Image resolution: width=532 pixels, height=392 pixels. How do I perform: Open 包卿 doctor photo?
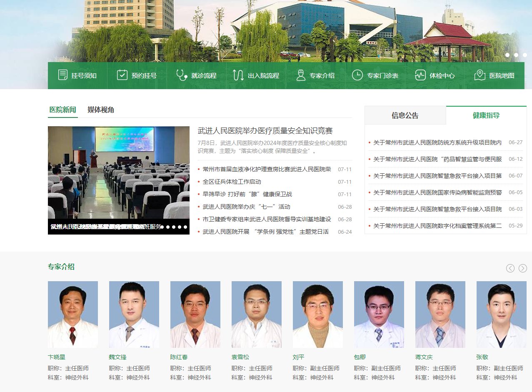(379, 315)
